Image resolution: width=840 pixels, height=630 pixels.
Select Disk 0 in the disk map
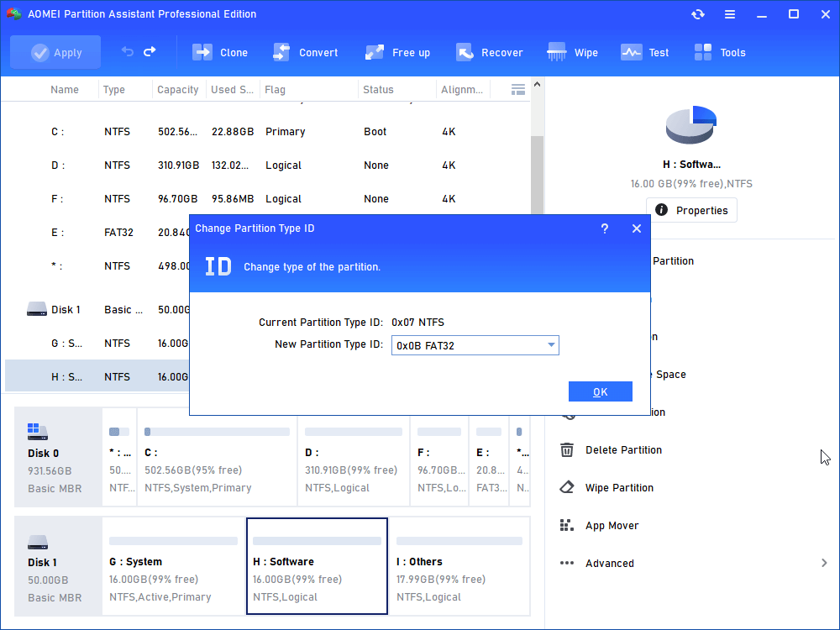(58, 457)
